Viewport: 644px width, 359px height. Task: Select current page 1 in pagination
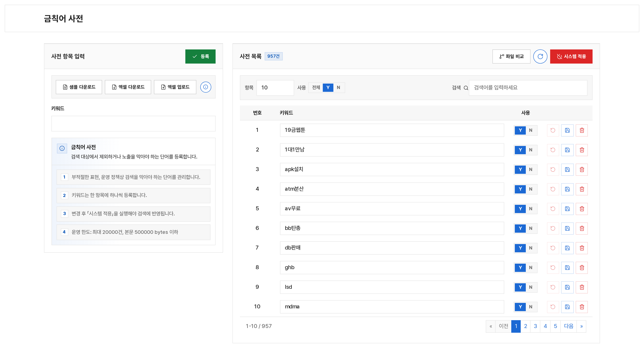516,326
